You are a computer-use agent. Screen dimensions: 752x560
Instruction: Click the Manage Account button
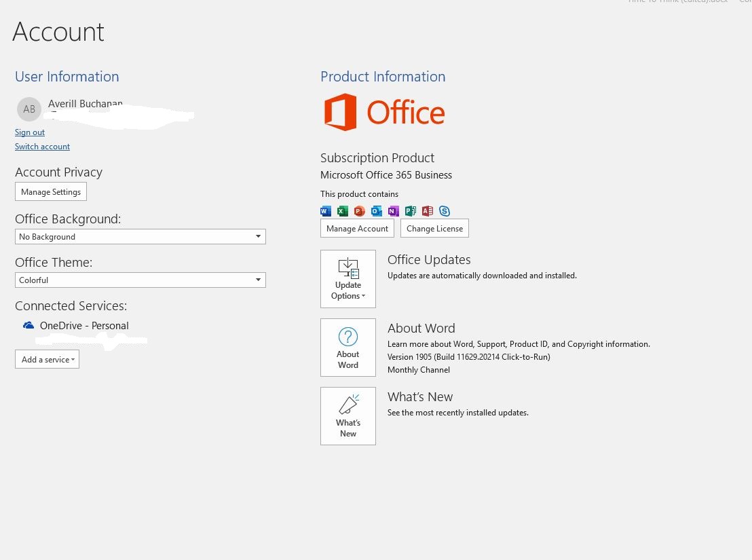point(357,228)
